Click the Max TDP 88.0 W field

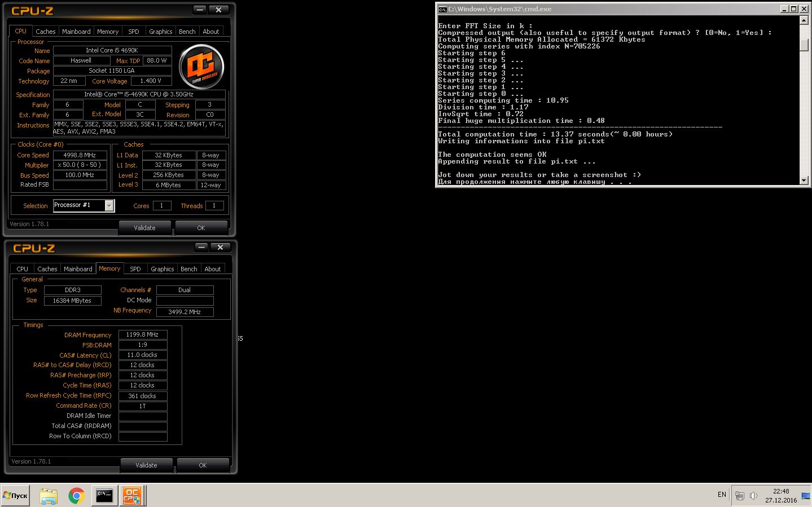click(157, 61)
